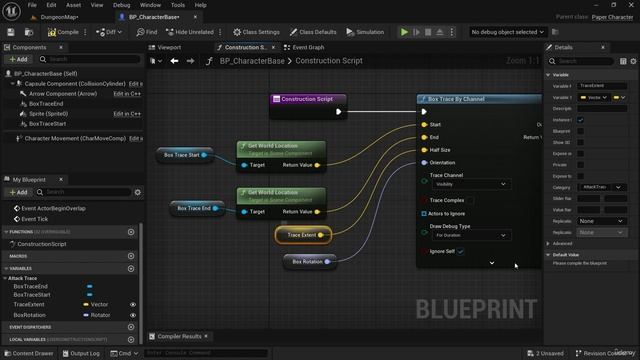The width and height of the screenshot is (640, 360).
Task: Close the Construction Script tab
Action: [273, 47]
